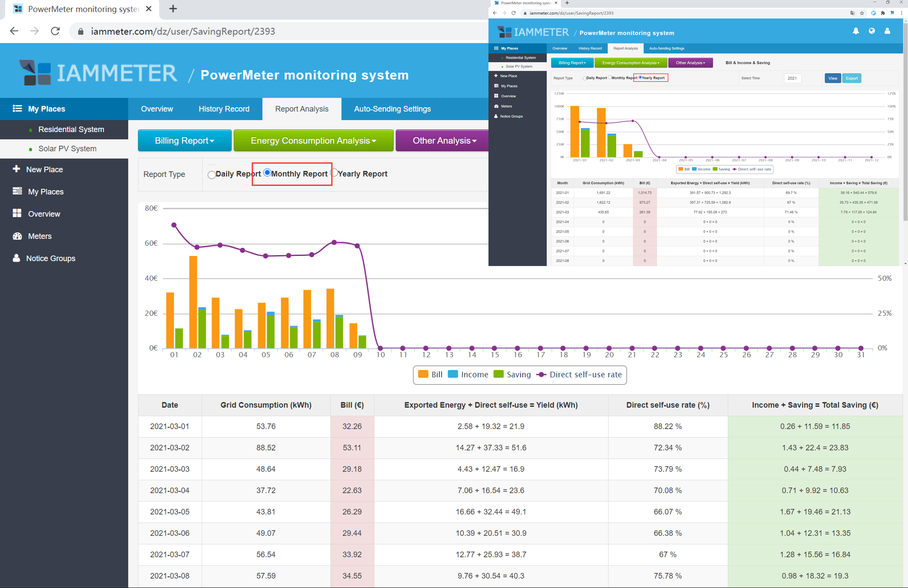Select the red-outlined Yearly Report radio

tap(640, 78)
